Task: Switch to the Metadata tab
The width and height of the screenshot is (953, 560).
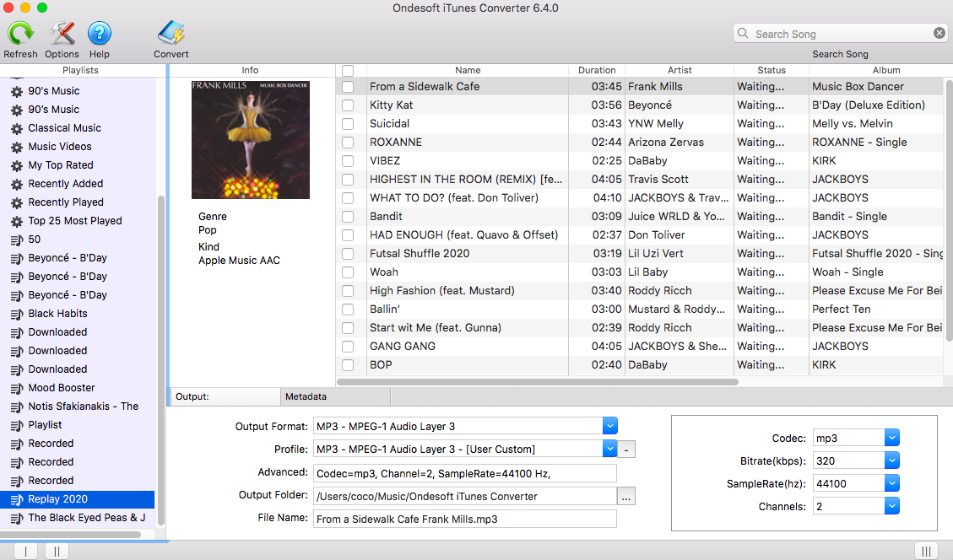Action: (x=335, y=396)
